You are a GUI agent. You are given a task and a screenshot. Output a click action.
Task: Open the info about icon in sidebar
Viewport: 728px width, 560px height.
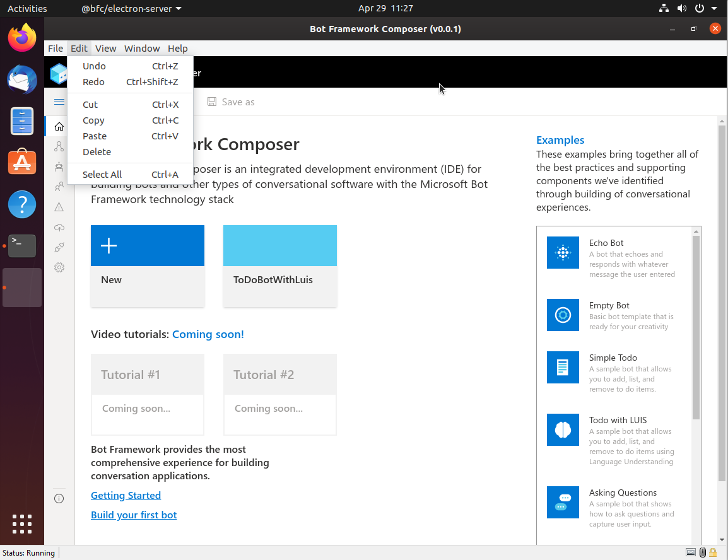tap(59, 499)
